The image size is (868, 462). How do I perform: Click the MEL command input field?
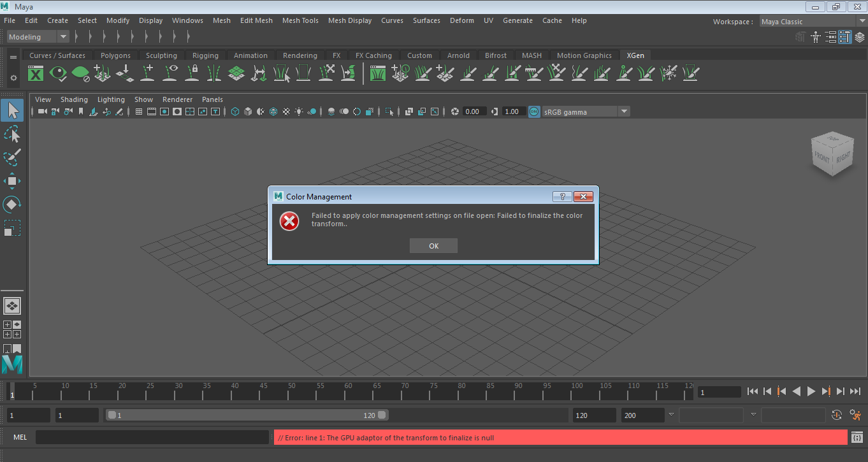152,438
